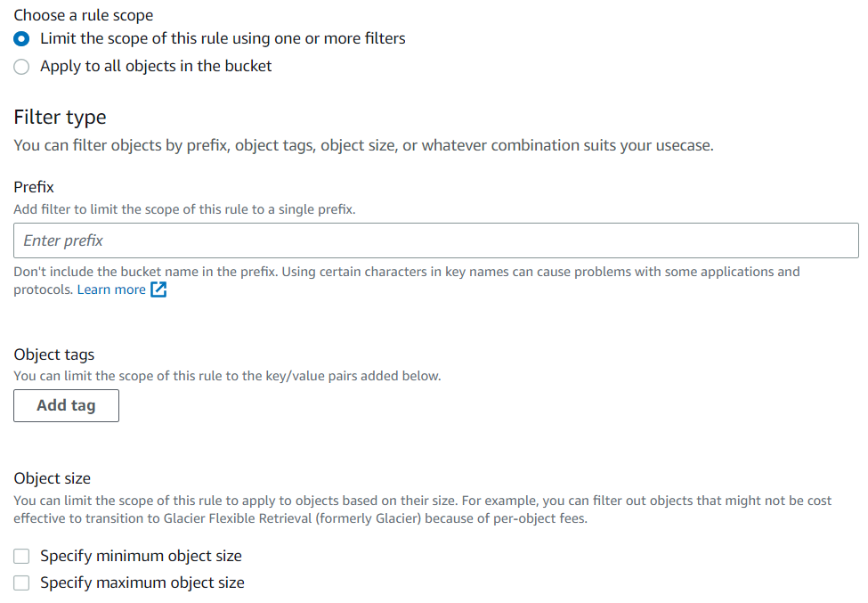Enable the Specify minimum object size checkbox
Screen dimensions: 868x603
[x=21, y=556]
